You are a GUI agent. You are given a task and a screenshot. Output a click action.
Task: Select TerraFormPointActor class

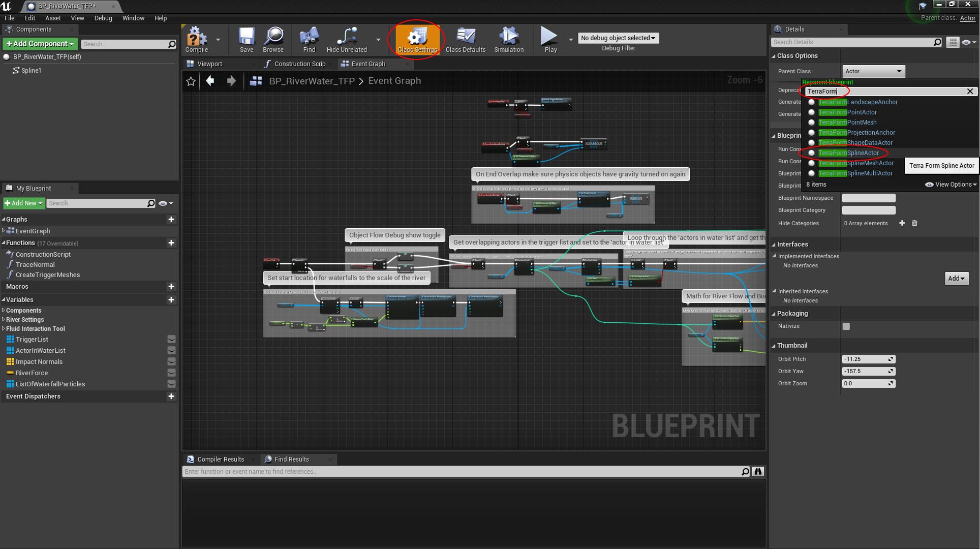tap(847, 112)
